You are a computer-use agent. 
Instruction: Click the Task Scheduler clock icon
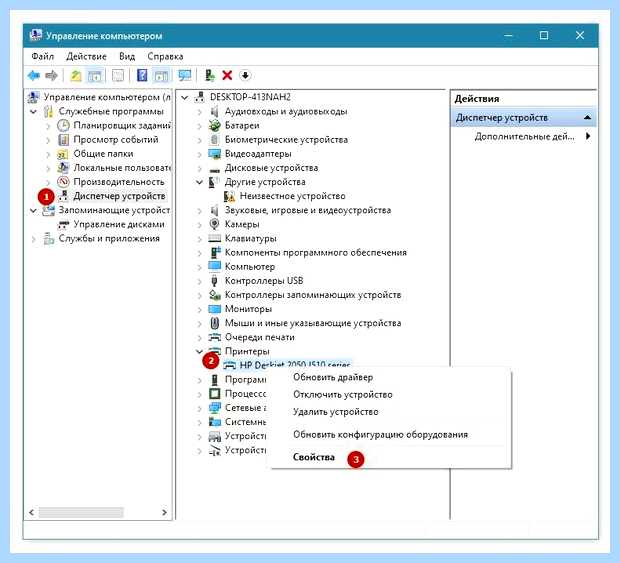[x=63, y=125]
